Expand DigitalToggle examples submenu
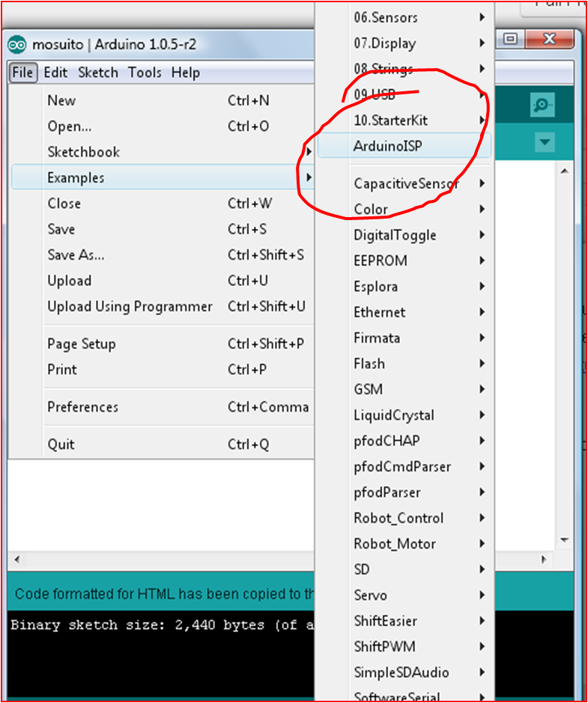Screen dimensions: 588x703 pos(404,235)
